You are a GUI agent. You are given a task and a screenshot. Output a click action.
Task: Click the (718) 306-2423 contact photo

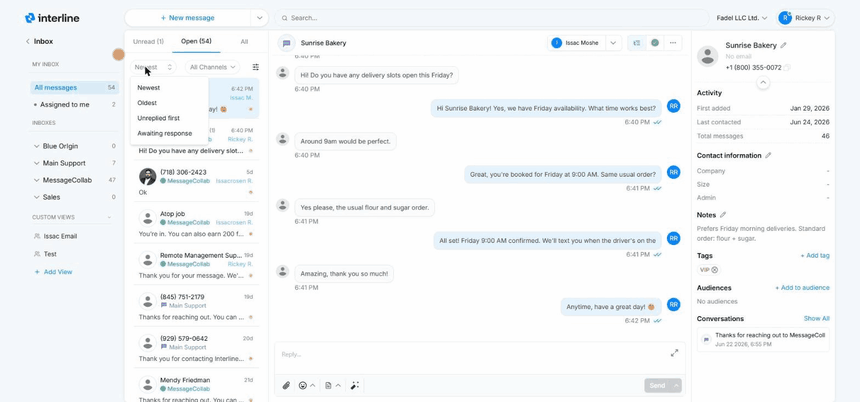tap(148, 177)
